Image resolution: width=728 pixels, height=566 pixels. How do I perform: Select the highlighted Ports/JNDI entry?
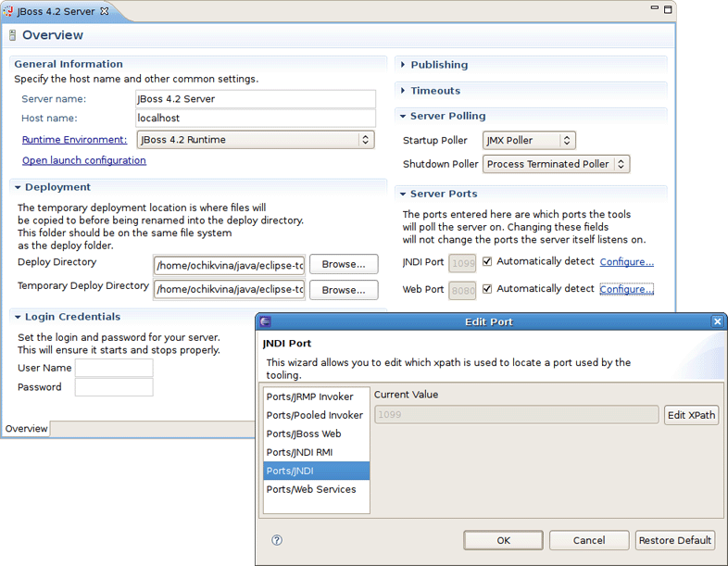(317, 471)
